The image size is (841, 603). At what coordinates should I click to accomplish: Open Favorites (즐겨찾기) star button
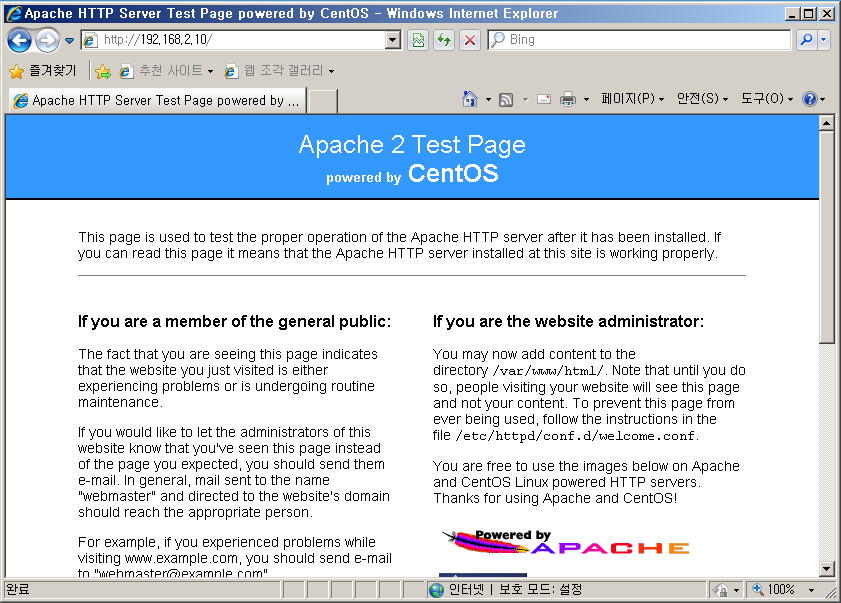(x=43, y=71)
